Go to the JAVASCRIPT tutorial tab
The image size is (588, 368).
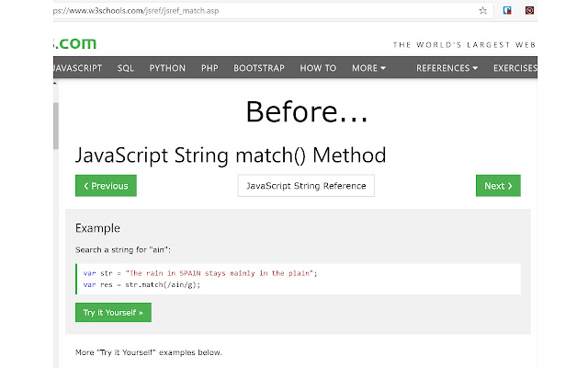77,68
